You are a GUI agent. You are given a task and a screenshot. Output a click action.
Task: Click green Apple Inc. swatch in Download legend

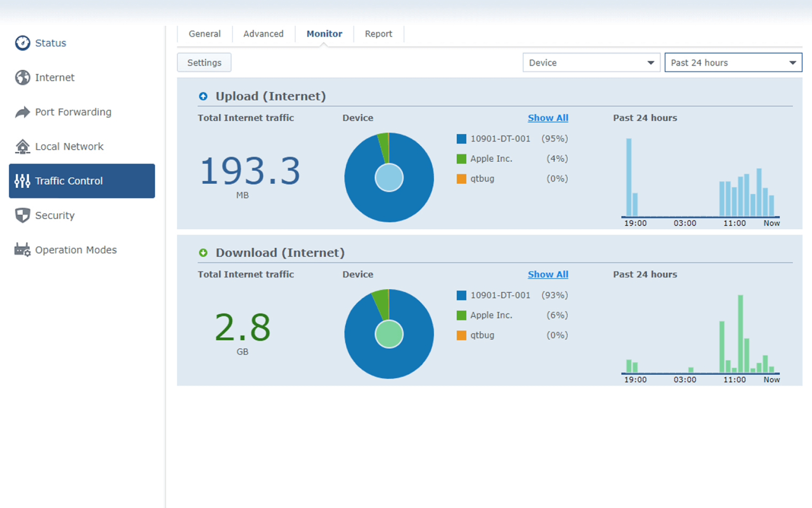461,315
